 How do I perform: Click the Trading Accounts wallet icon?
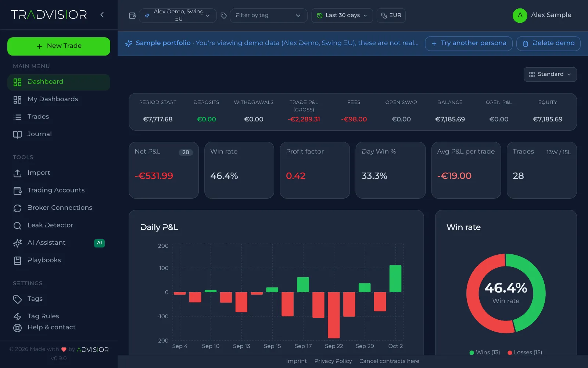(x=17, y=191)
